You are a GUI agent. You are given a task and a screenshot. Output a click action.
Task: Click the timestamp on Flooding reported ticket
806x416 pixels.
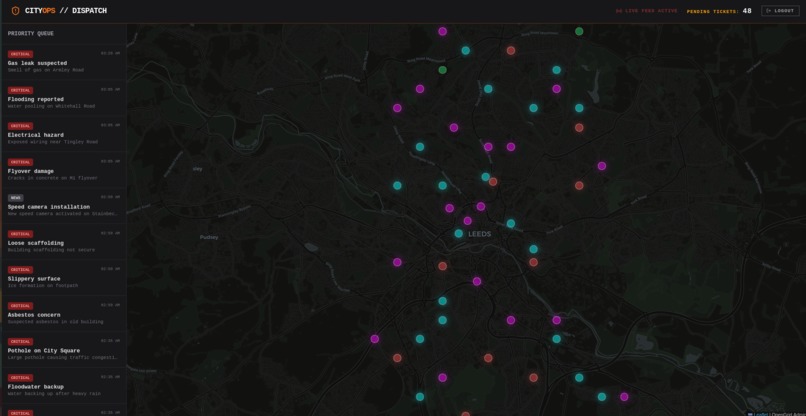(x=111, y=89)
